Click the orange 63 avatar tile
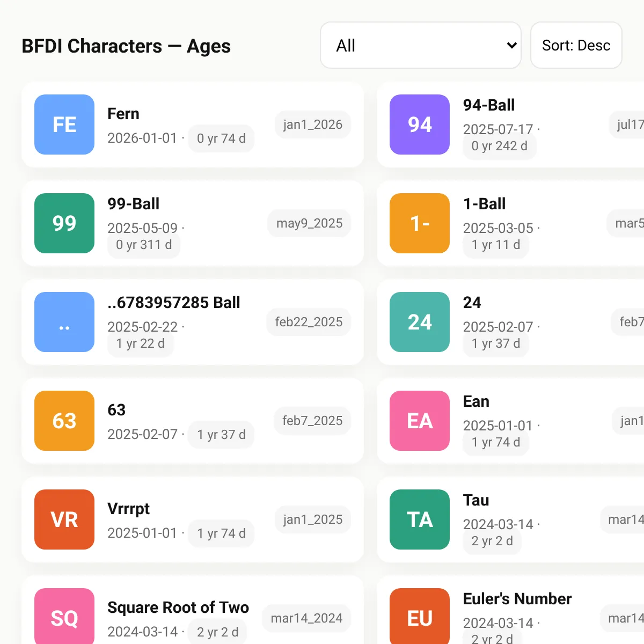The width and height of the screenshot is (644, 644). (x=64, y=421)
